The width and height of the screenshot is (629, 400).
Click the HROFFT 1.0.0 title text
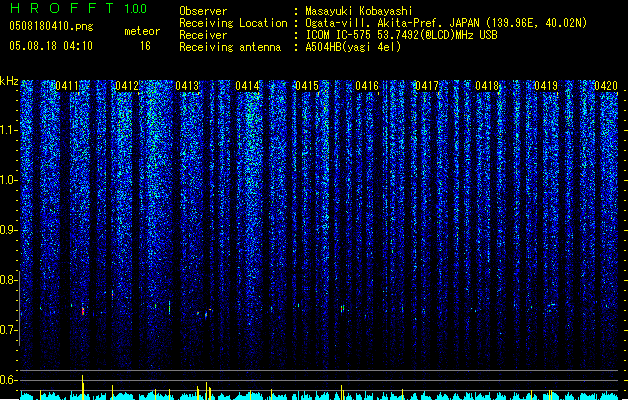79,8
